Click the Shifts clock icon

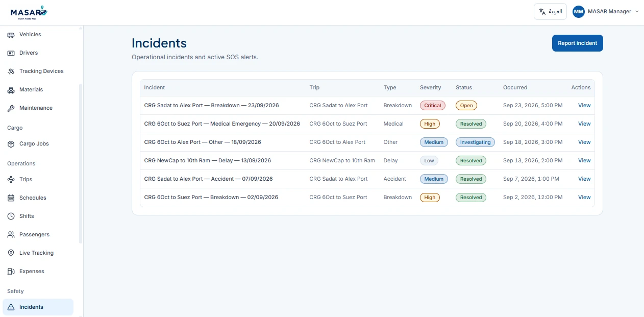11,216
